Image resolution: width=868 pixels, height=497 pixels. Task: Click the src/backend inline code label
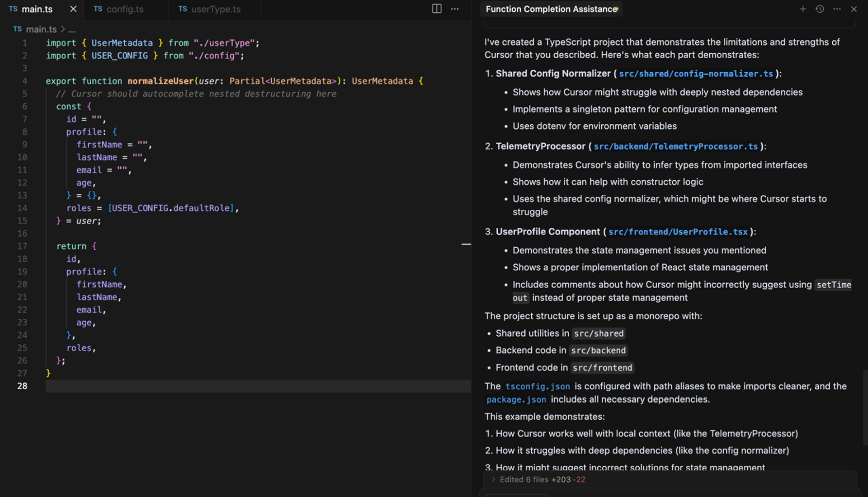[598, 351]
